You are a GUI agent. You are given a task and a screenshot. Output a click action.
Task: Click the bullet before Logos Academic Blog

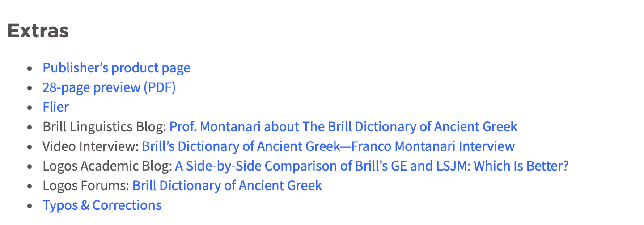click(x=30, y=167)
